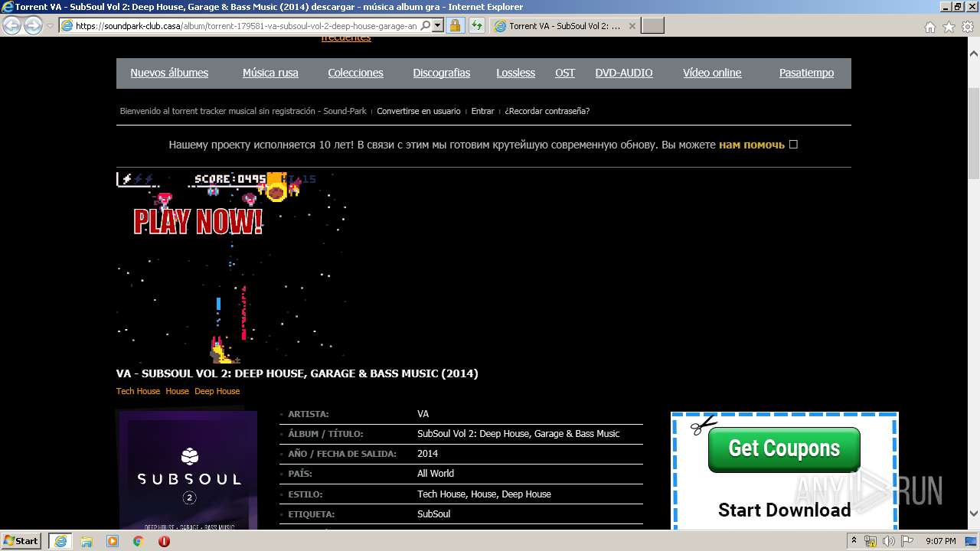Screen dimensions: 980x551
Task: Click the Entrar login link
Action: 482,111
